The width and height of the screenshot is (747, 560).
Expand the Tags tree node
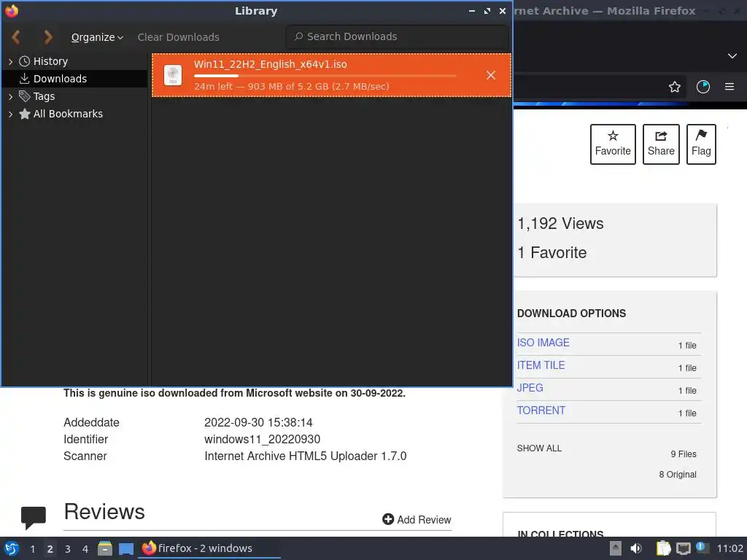(x=10, y=97)
